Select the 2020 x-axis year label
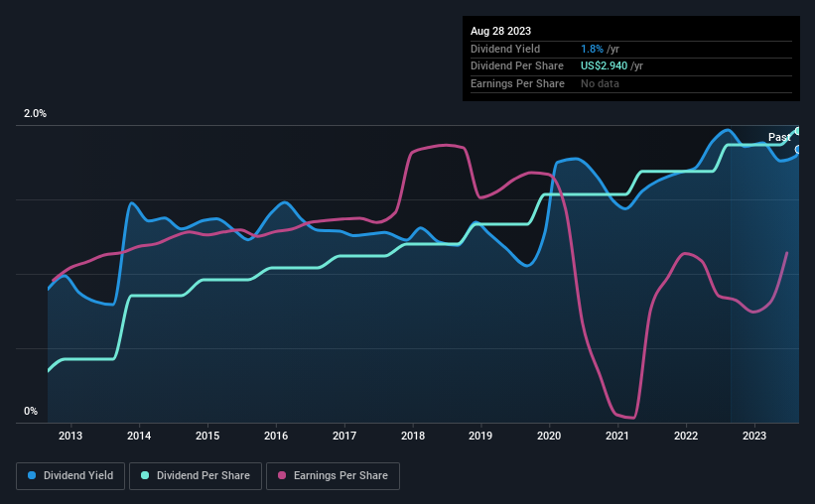 [549, 436]
